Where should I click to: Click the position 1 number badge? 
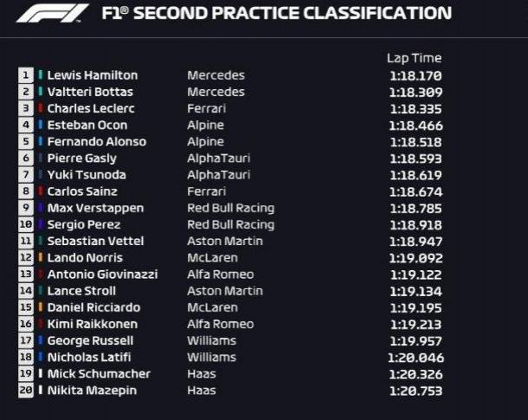pos(26,75)
